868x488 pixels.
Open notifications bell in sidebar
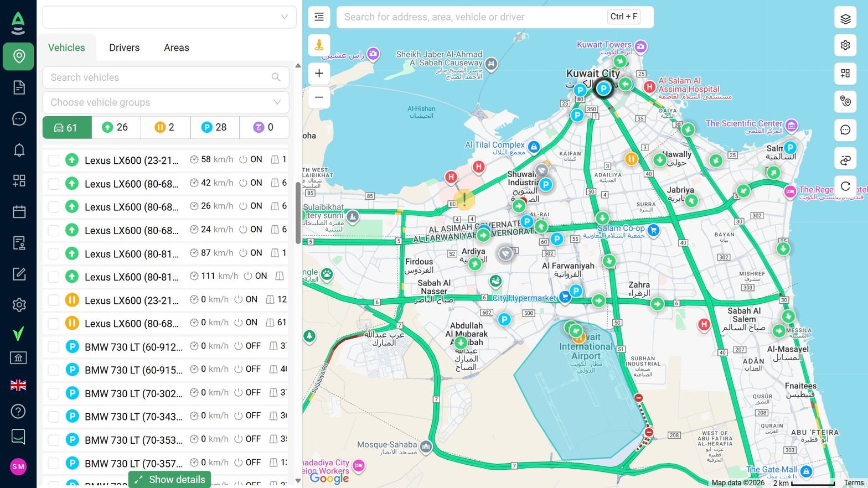[19, 149]
